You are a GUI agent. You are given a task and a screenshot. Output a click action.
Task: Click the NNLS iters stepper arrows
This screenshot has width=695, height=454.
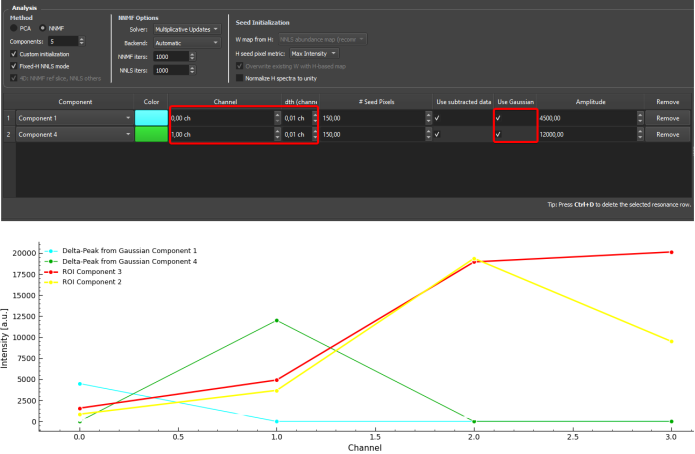(192, 70)
